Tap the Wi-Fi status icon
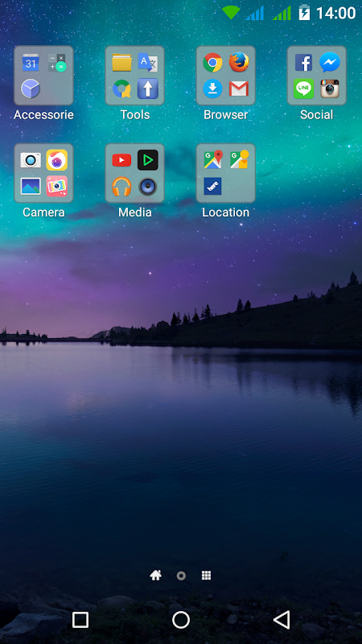Image resolution: width=362 pixels, height=644 pixels. point(231,12)
